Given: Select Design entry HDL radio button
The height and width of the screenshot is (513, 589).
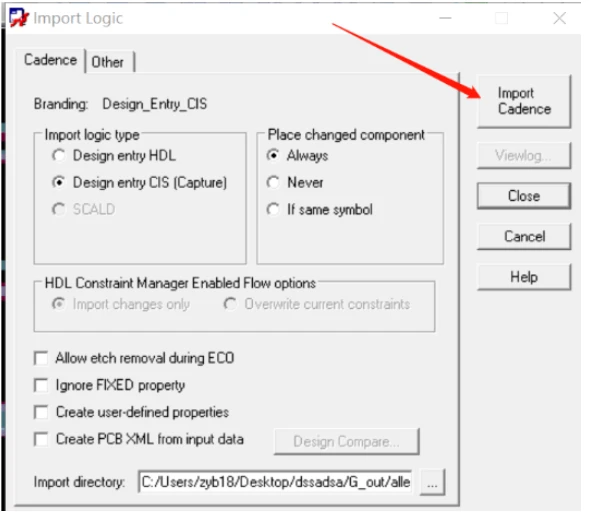Looking at the screenshot, I should (x=59, y=155).
